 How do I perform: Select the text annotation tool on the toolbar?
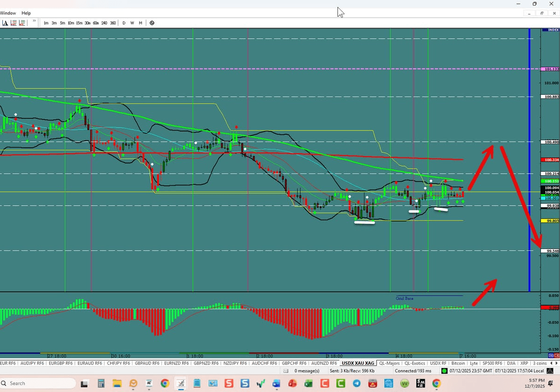coord(5,23)
